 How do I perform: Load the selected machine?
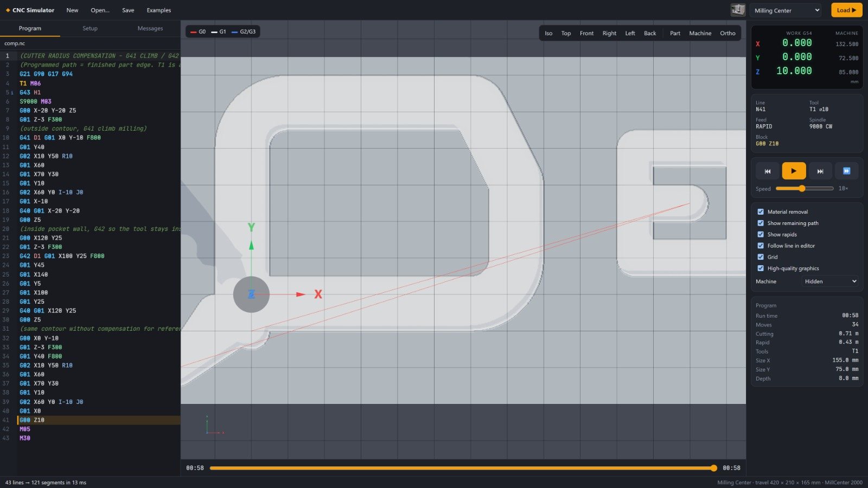(846, 10)
